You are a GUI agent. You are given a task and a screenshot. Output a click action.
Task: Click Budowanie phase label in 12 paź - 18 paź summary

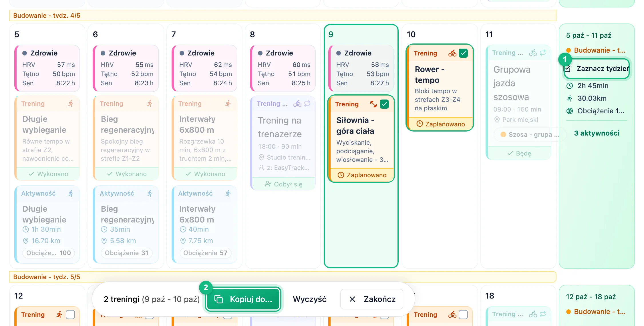pyautogui.click(x=599, y=312)
